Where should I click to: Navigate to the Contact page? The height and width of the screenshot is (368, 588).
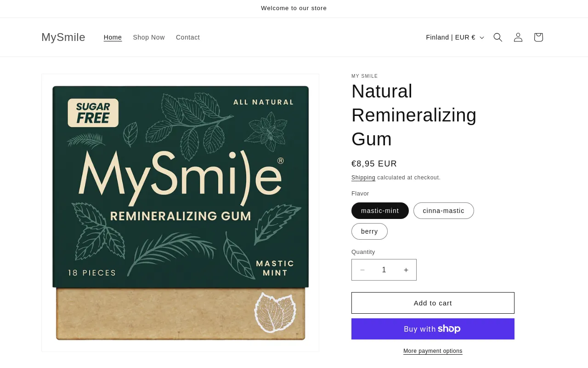coord(188,37)
